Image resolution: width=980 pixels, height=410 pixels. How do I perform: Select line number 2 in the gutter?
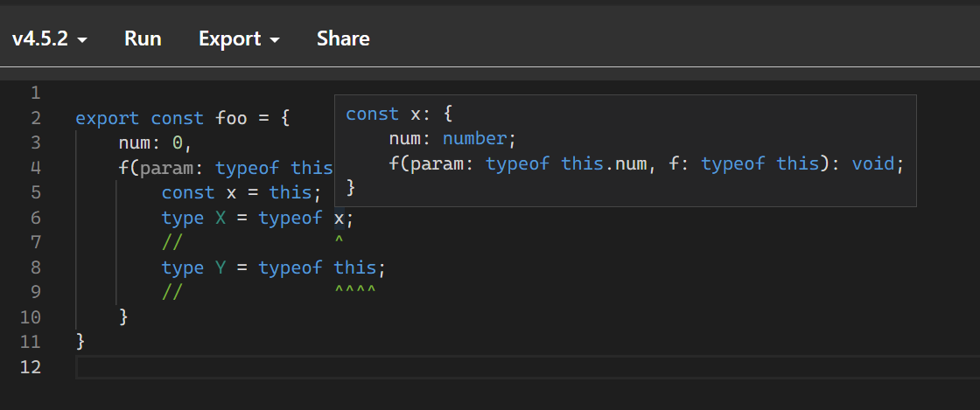pos(35,118)
